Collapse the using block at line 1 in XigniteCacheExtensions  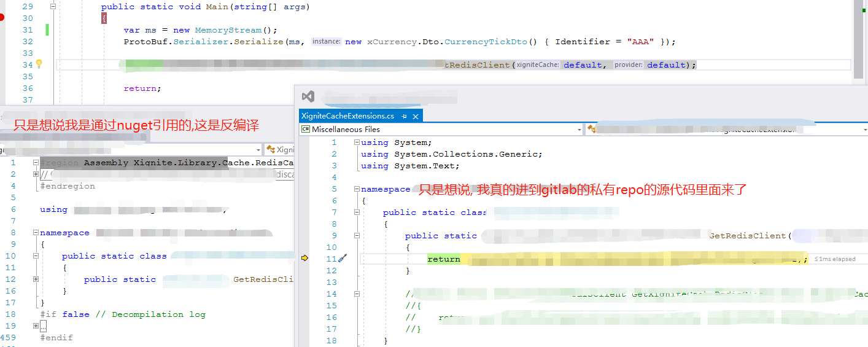357,142
